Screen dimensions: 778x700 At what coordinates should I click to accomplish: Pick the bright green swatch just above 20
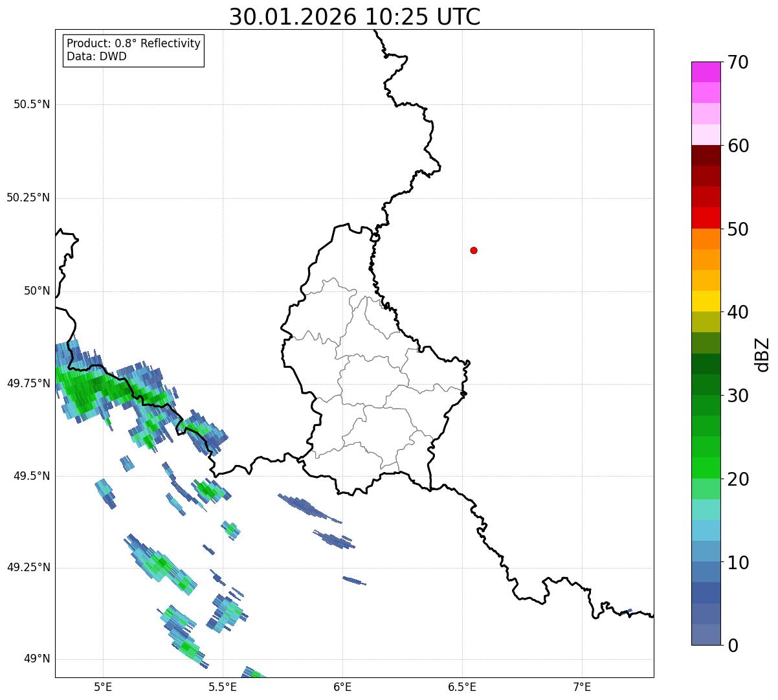[x=706, y=468]
